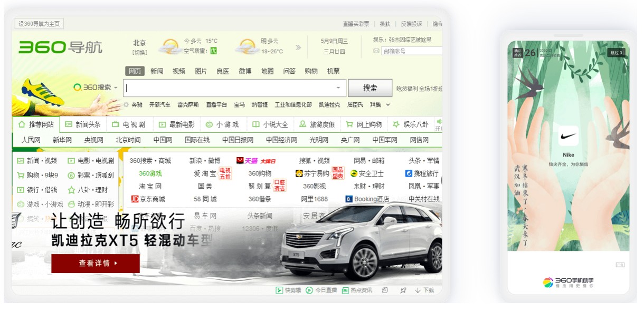The height and width of the screenshot is (311, 644).
Task: Open the 直播买彩票 link at top
Action: click(x=356, y=24)
